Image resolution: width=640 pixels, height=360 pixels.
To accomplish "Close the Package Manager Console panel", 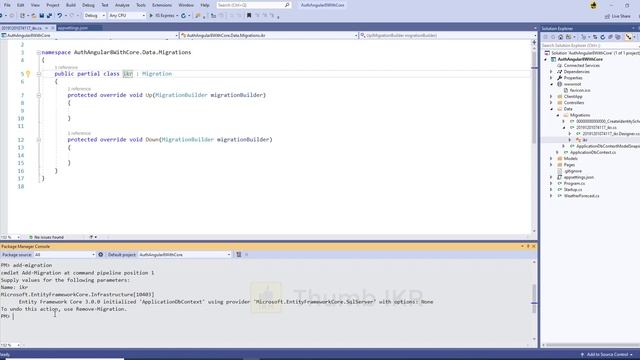I will point(533,247).
